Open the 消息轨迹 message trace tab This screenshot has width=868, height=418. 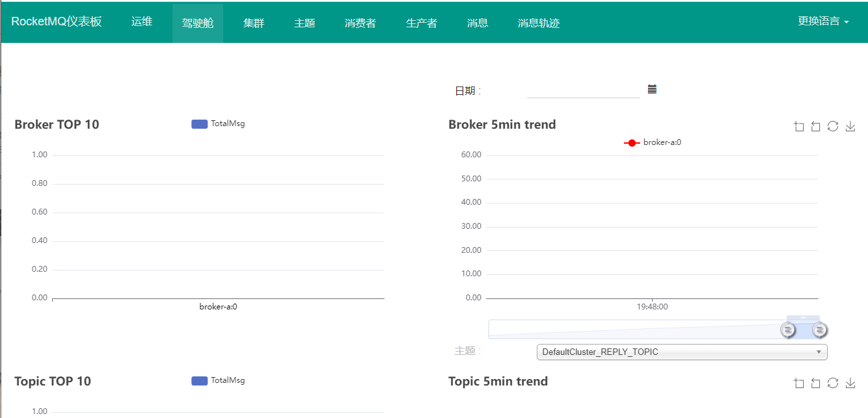click(x=539, y=23)
